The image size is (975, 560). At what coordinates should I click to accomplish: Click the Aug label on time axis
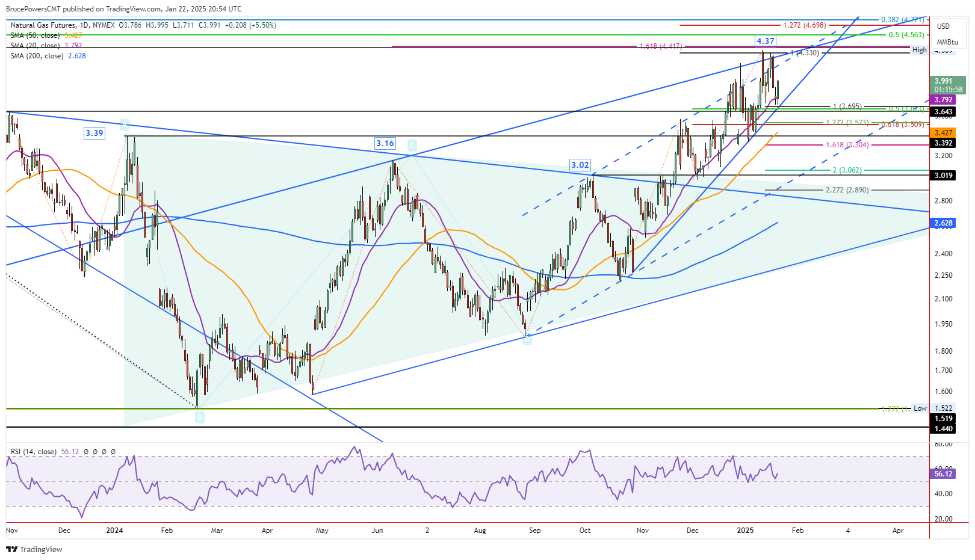click(x=480, y=531)
